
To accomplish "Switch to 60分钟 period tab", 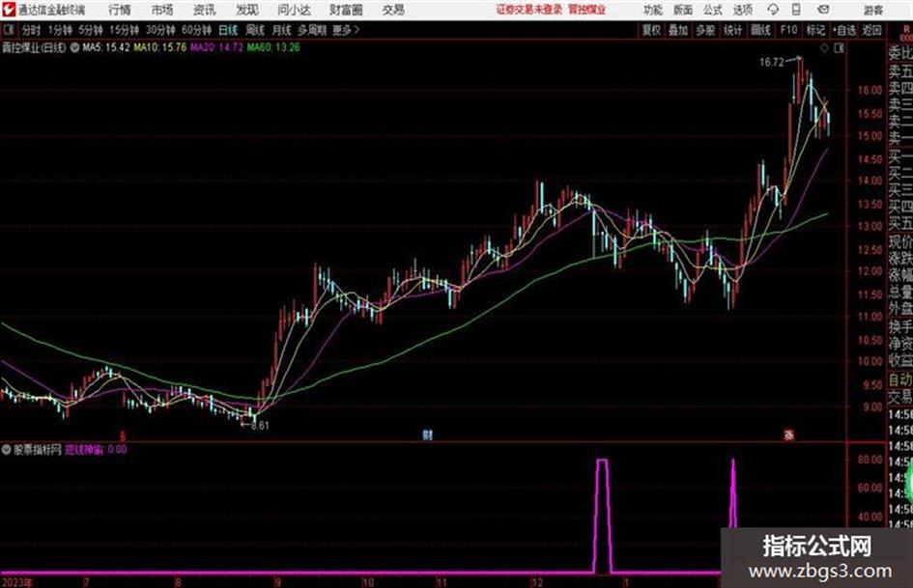I will 196,30.
